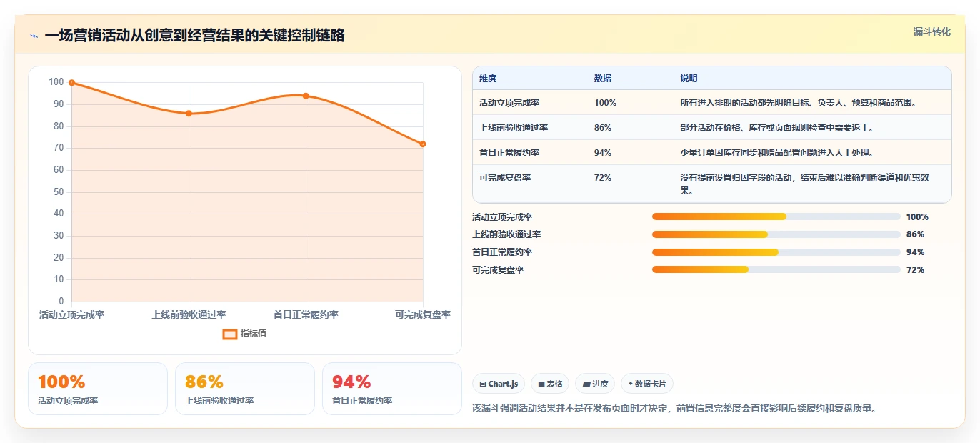Click the summary text beginning 该漏斗强调
Viewport: 980px width, 443px height.
point(674,409)
